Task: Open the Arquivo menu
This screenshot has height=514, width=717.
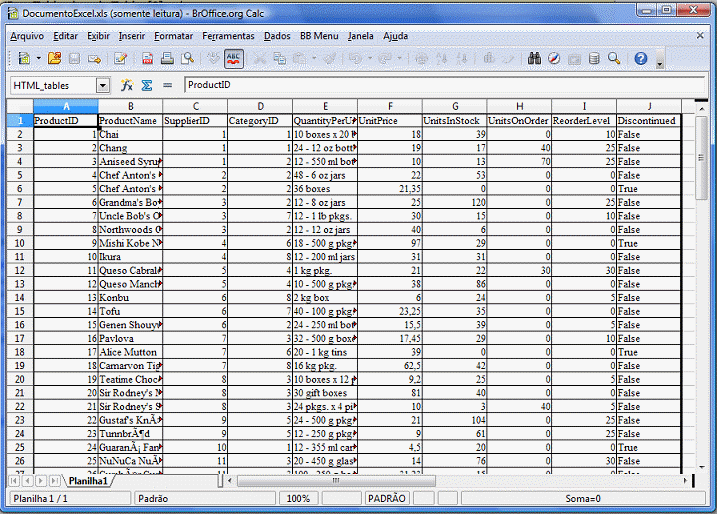Action: (27, 36)
